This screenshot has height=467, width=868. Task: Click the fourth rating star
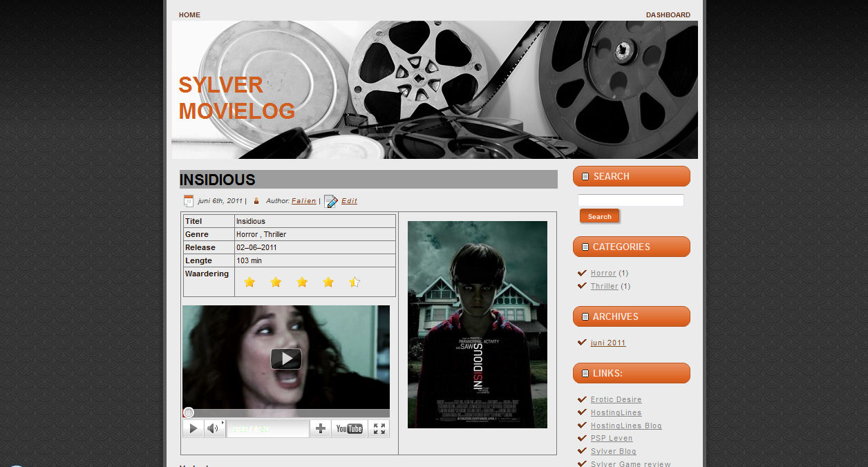[x=328, y=282]
